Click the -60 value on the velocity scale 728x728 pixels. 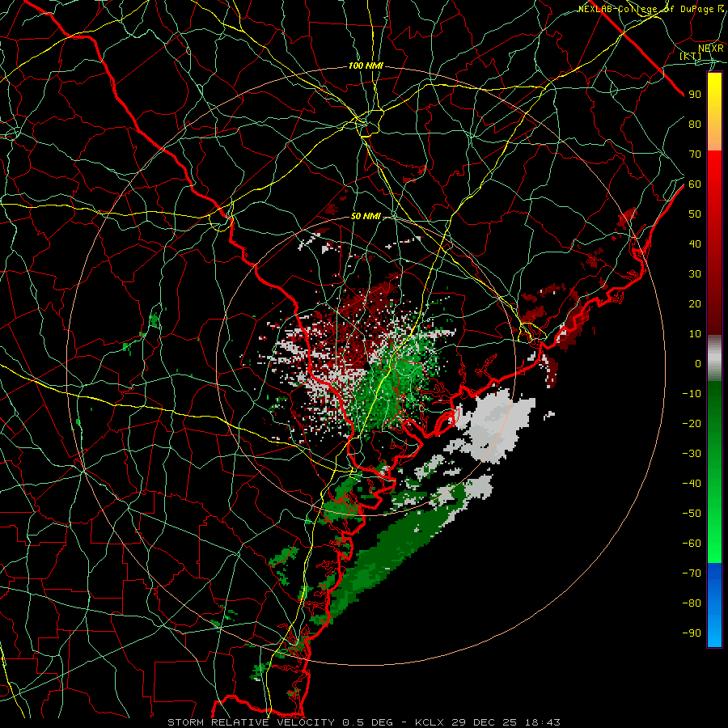click(x=692, y=544)
